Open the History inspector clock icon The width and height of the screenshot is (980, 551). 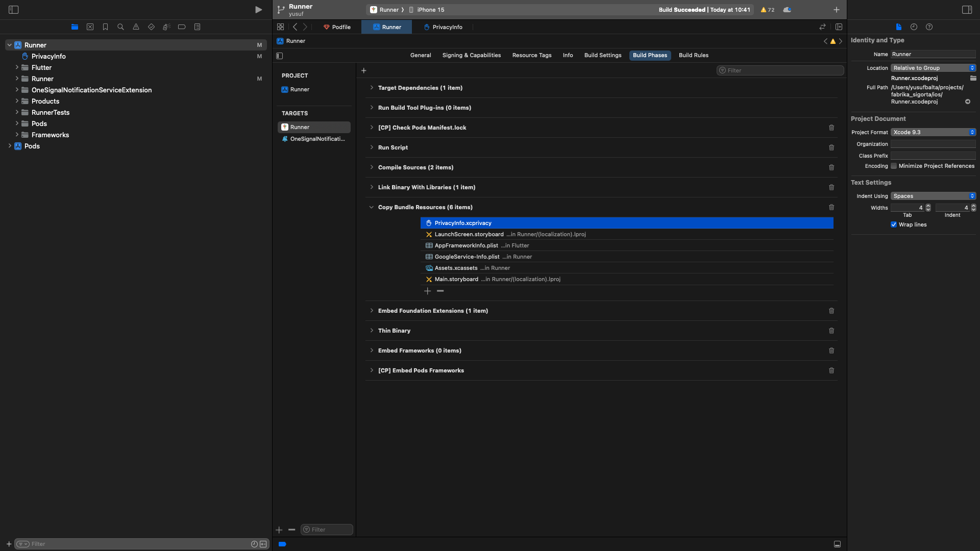pyautogui.click(x=914, y=27)
